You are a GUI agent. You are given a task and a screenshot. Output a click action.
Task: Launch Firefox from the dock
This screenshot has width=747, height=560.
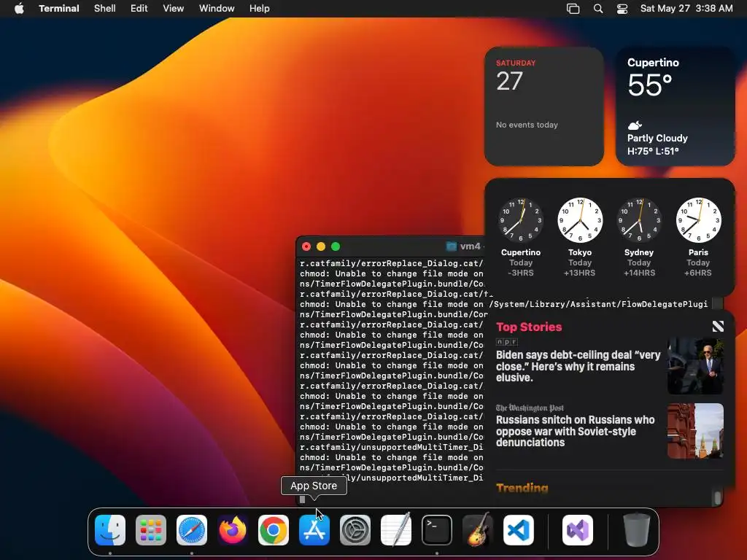tap(233, 529)
